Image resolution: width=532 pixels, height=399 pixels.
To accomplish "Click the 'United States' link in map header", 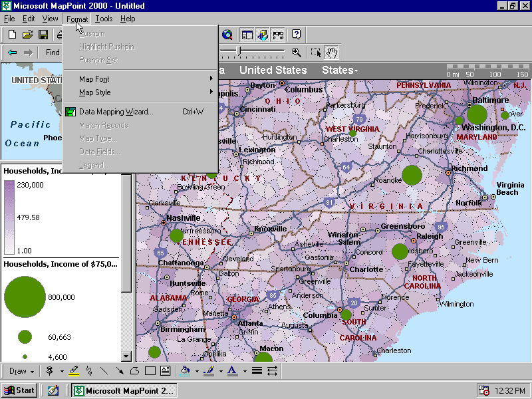I will (x=273, y=70).
